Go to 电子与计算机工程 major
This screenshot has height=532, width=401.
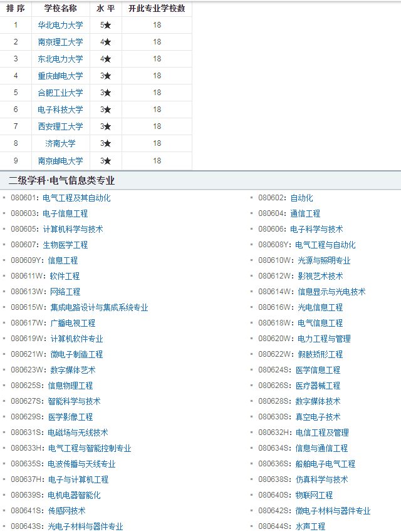click(x=78, y=480)
